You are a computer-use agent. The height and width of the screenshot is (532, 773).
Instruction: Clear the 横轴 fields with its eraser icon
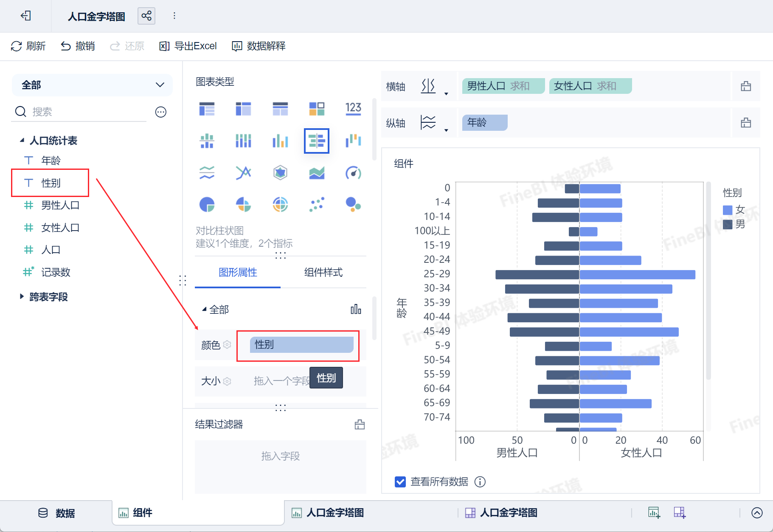click(746, 86)
